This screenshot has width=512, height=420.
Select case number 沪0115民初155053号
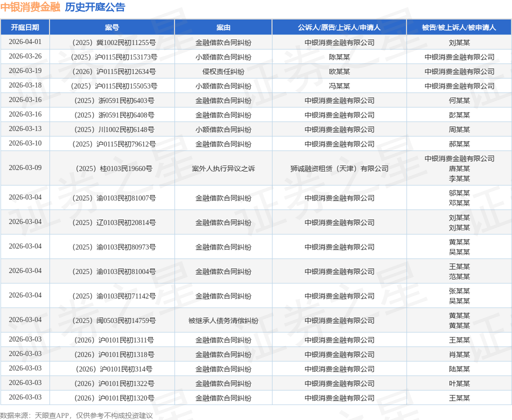pos(126,86)
